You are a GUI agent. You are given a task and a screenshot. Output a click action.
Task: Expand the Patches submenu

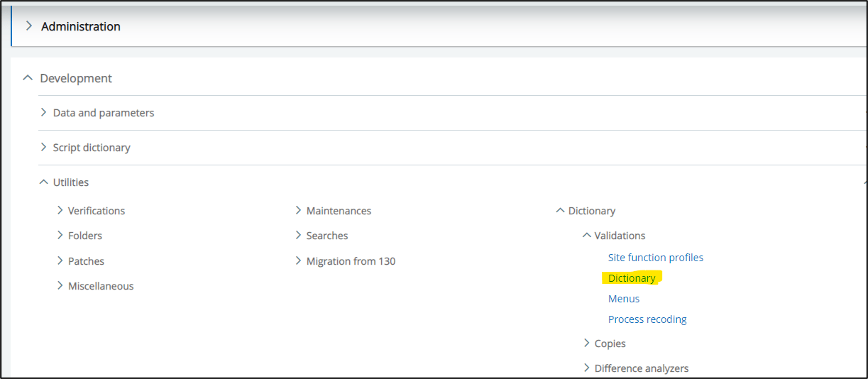point(86,261)
